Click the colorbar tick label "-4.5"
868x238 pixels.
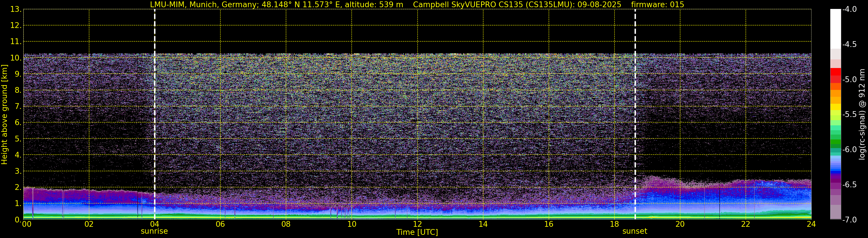[x=849, y=44]
